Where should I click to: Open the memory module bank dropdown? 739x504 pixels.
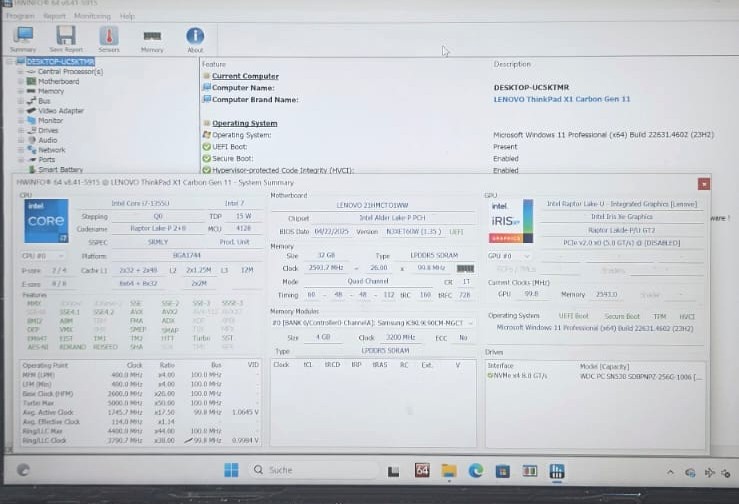tap(372, 323)
